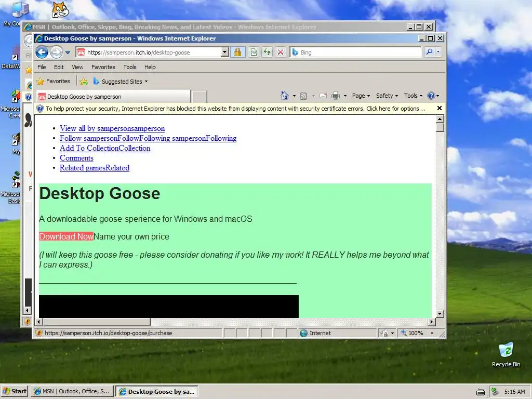Click the Home icon in command bar
The width and height of the screenshot is (532, 399).
click(284, 96)
